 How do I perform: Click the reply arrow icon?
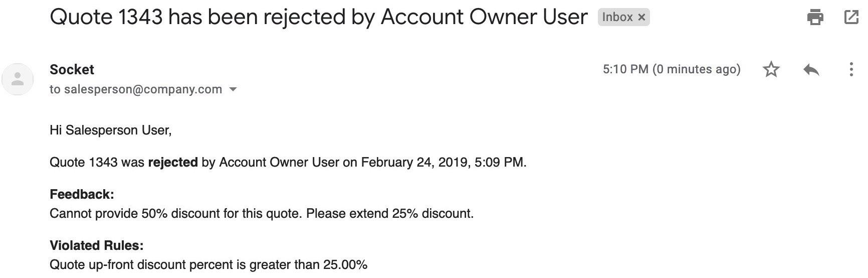point(811,69)
